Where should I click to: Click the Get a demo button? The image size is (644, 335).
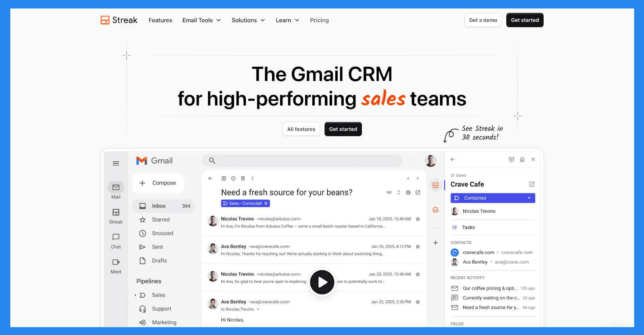point(483,20)
